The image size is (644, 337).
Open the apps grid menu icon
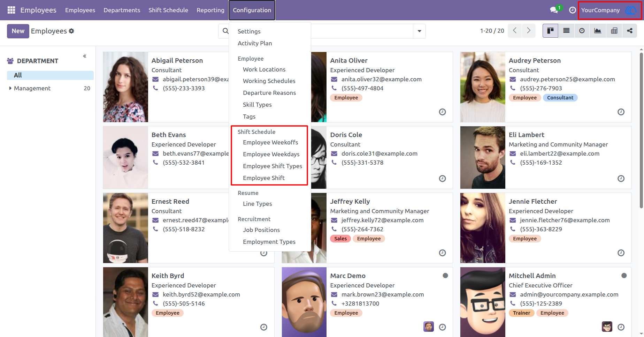11,10
